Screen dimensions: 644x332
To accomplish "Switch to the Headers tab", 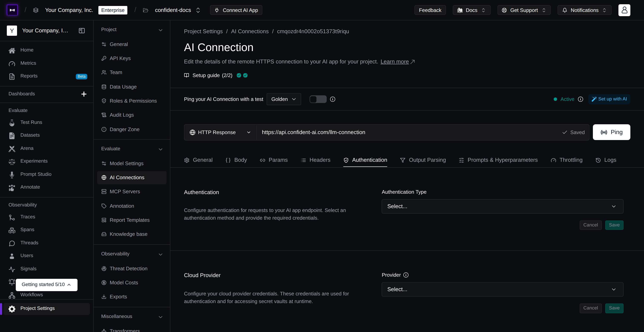I will coord(315,160).
